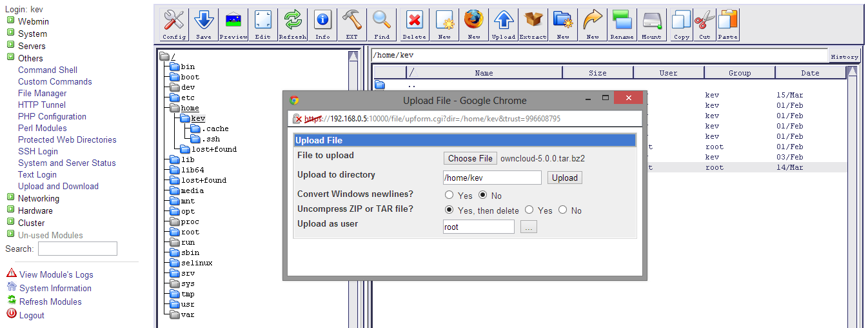868x328 pixels.
Task: Expand the Networking category
Action: coord(10,198)
